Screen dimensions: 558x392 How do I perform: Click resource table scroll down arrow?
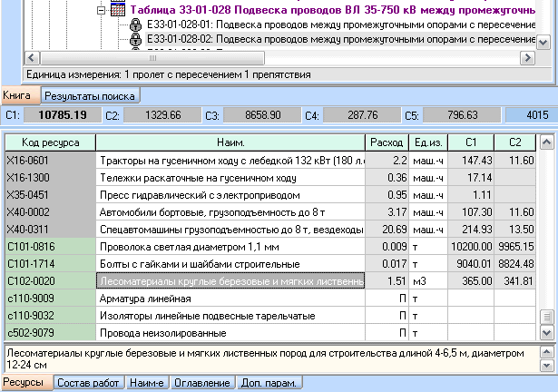[x=546, y=334]
